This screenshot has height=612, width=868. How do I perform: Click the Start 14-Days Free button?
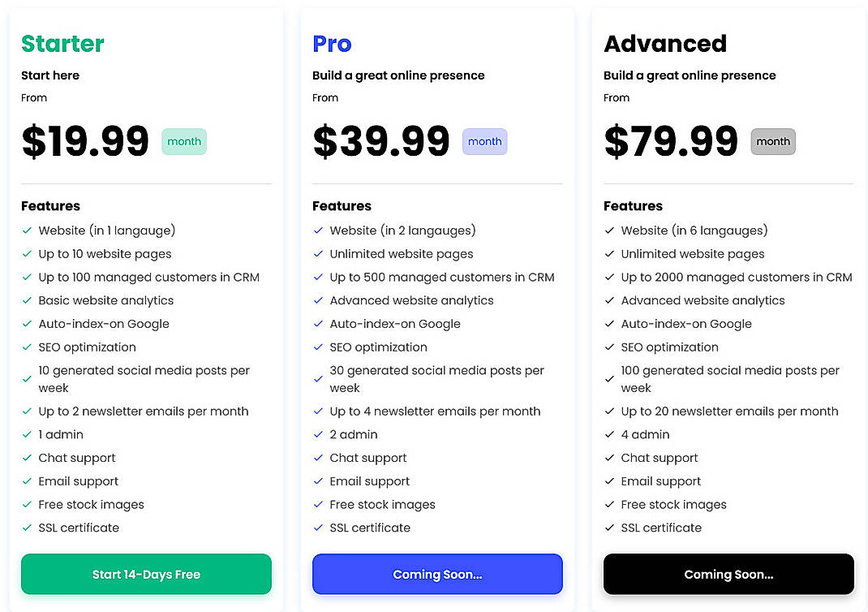click(x=146, y=574)
